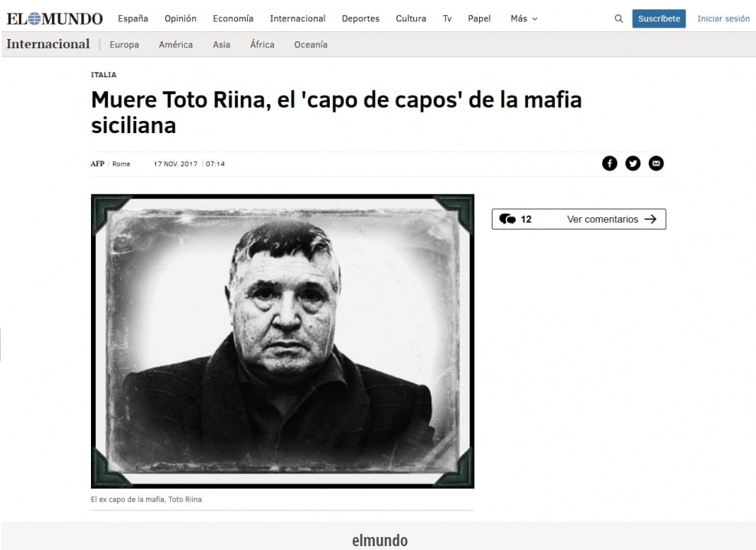Switch to the América subsection
This screenshot has width=756, height=550.
click(x=176, y=45)
